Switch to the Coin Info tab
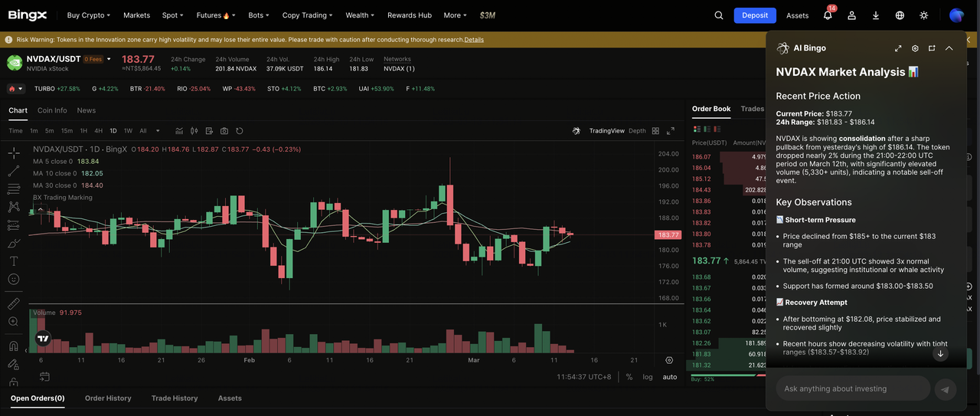Viewport: 980px width, 416px height. pos(52,110)
